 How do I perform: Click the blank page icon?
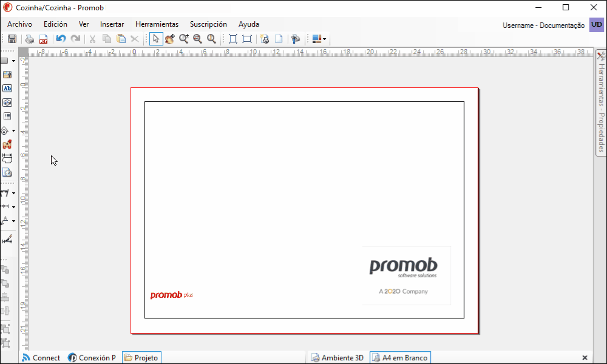(279, 39)
